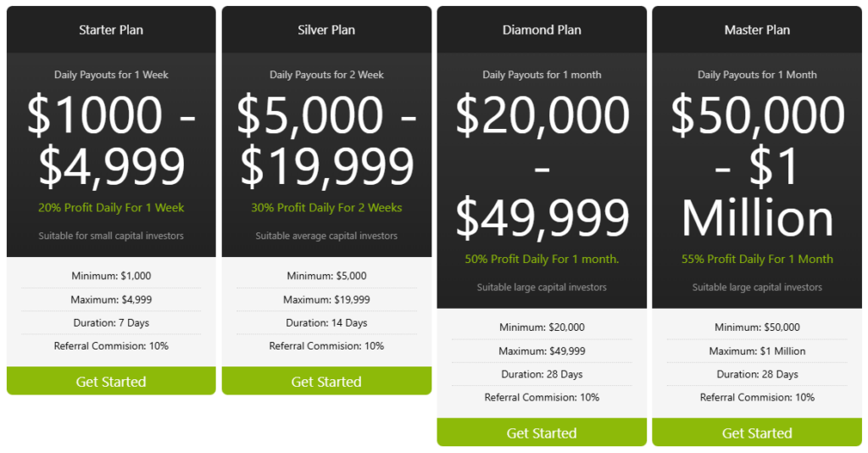Click "30% Profit Daily For 2 Weeks" text
Image resolution: width=868 pixels, height=453 pixels.
(326, 208)
